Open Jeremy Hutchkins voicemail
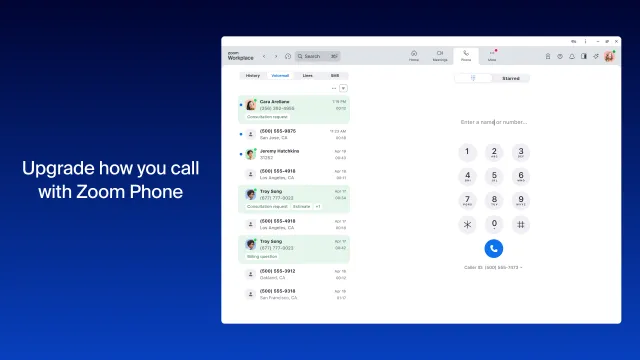The height and width of the screenshot is (360, 640). [x=294, y=154]
